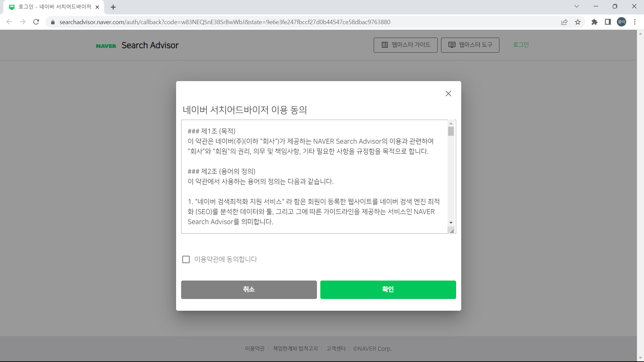The image size is (644, 362).
Task: Open Chrome's three-dot menu
Action: click(635, 22)
